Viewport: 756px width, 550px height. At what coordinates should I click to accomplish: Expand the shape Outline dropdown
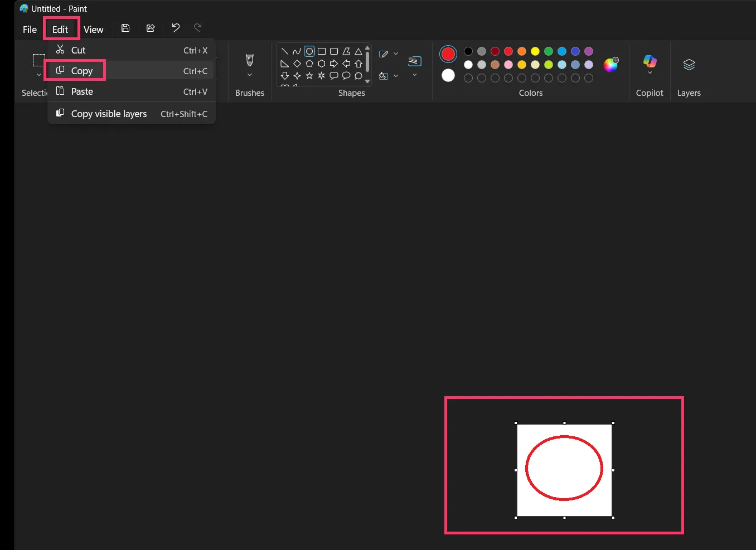pyautogui.click(x=396, y=54)
